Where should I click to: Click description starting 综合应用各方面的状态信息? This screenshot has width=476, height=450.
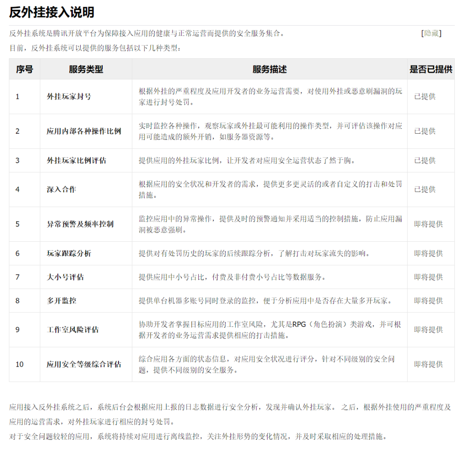pyautogui.click(x=267, y=364)
